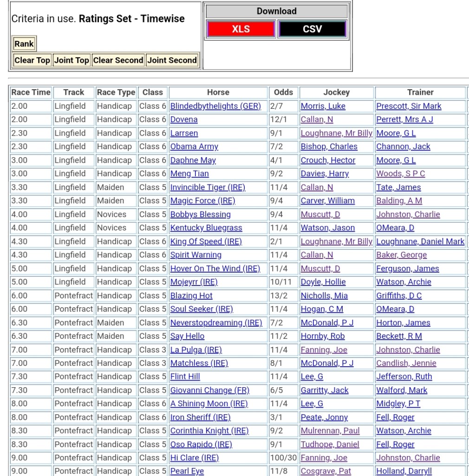Open trainer Loughnane, Daniel Mark
The width and height of the screenshot is (469, 476).
(420, 241)
